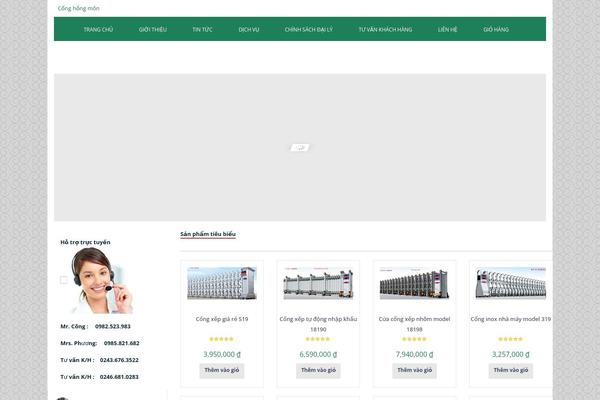This screenshot has height=400, width=600.
Task: Open TƯ VẤN KHÁCH HÀNG menu
Action: click(385, 29)
